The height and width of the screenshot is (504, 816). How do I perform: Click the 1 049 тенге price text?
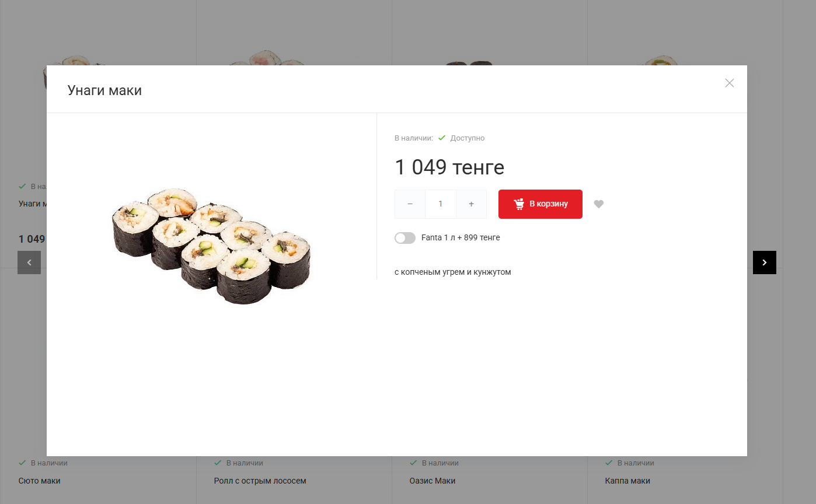pyautogui.click(x=449, y=167)
